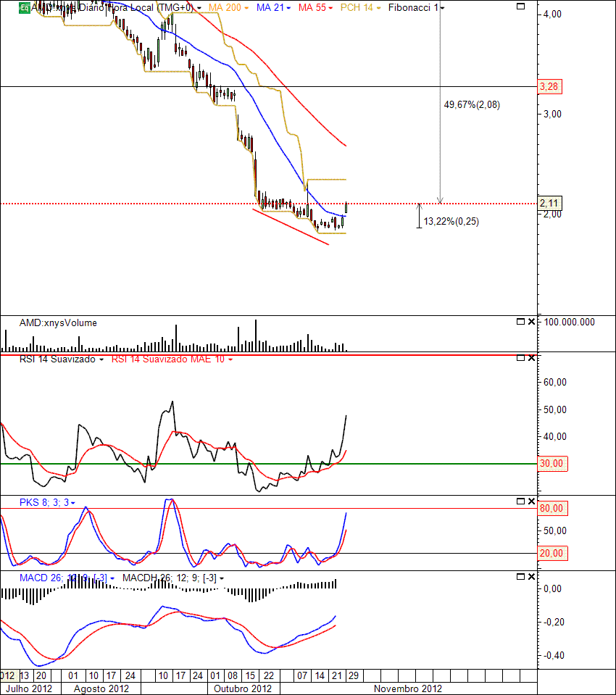This screenshot has height=695, width=616.
Task: Open the RSI 14 Suavizado MAE 10 menu
Action: tap(231, 359)
